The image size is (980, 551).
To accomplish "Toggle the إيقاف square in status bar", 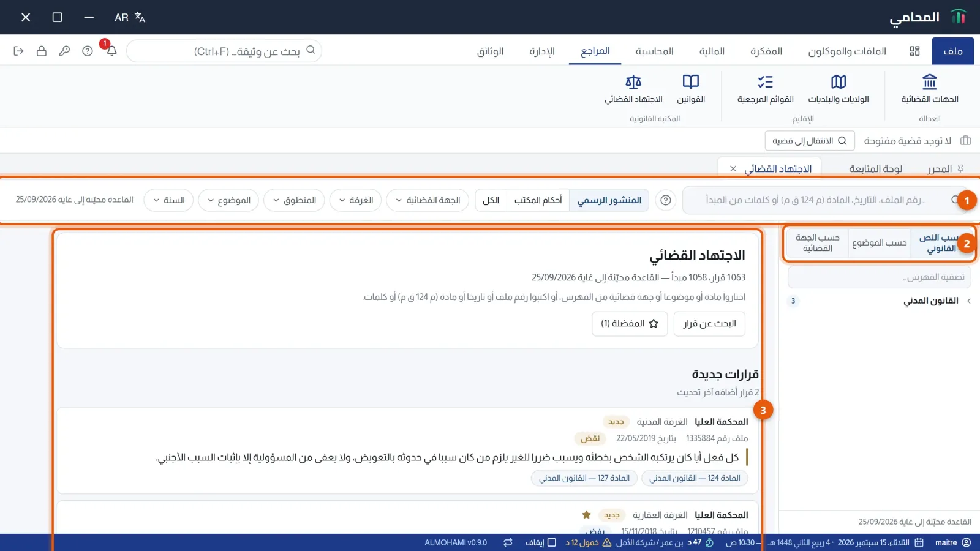I will [x=551, y=542].
